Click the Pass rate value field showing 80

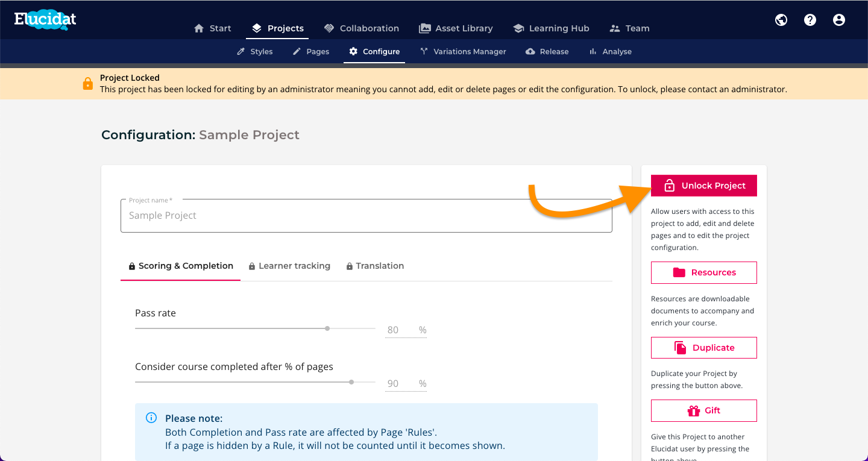pyautogui.click(x=406, y=330)
